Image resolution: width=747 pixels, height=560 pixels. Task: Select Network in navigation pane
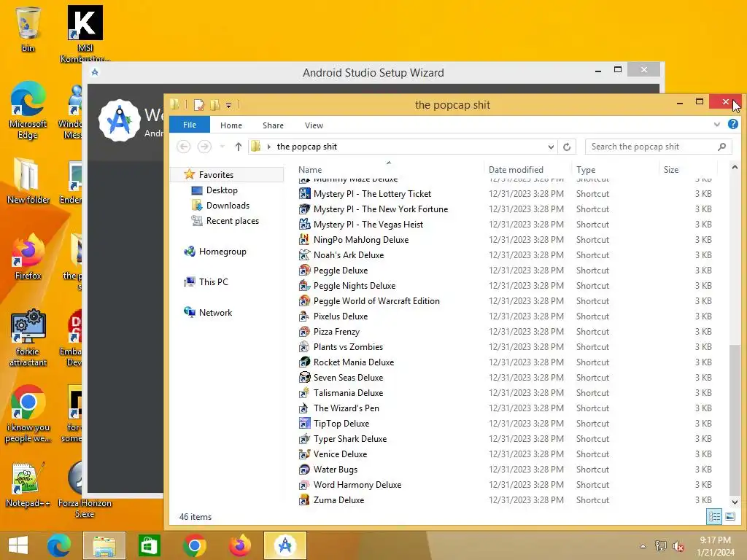pyautogui.click(x=215, y=313)
